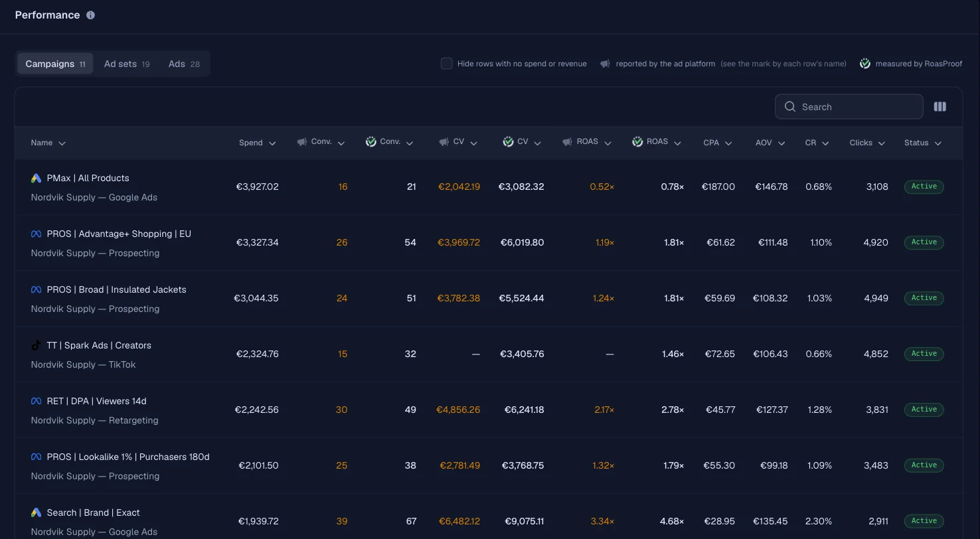Click the search magnifier icon
This screenshot has width=980, height=539.
(x=789, y=107)
